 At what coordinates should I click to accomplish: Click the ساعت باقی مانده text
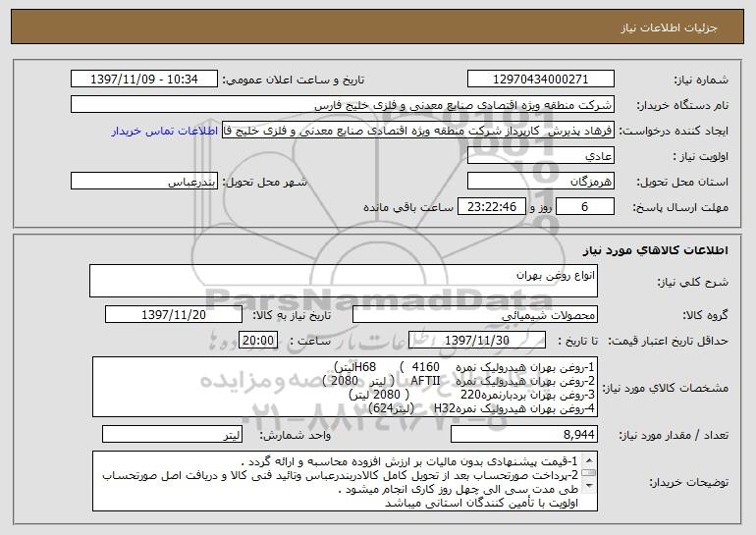click(407, 207)
